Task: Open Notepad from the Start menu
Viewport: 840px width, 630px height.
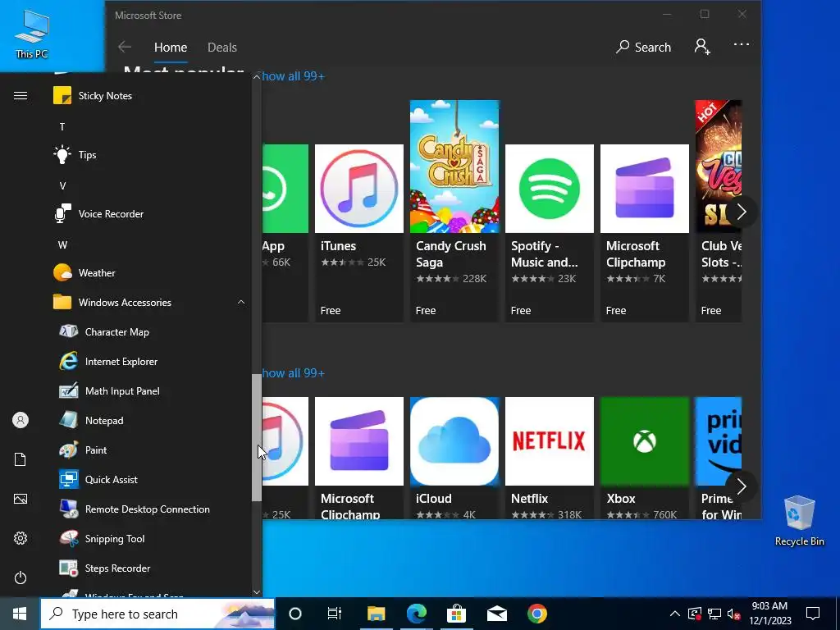Action: click(x=150, y=421)
